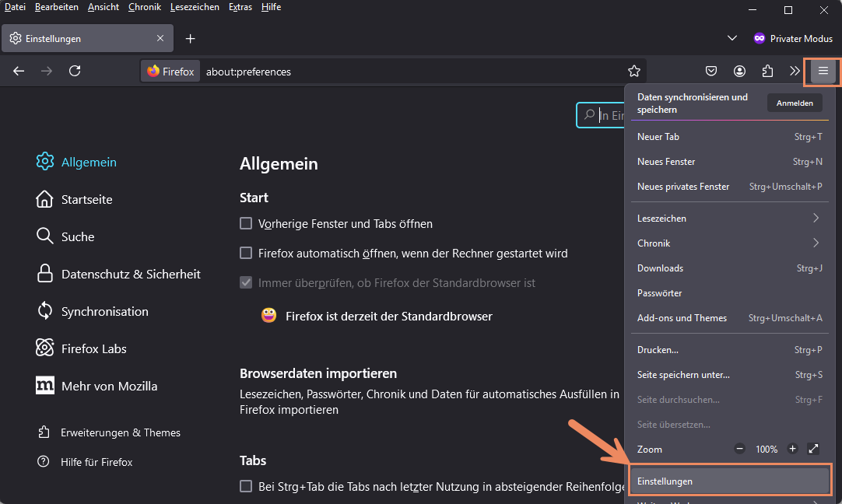Click the Firefox identity icon in the address bar

coord(170,72)
